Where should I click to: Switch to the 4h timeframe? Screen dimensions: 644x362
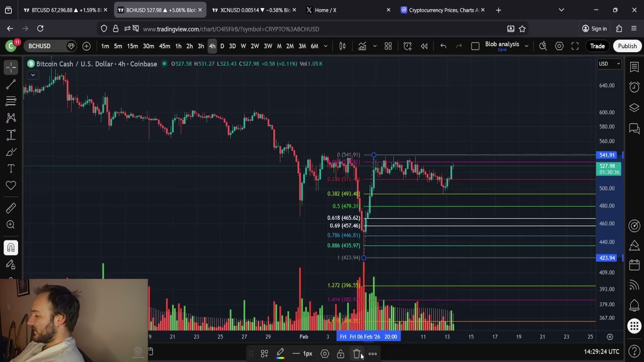(212, 46)
